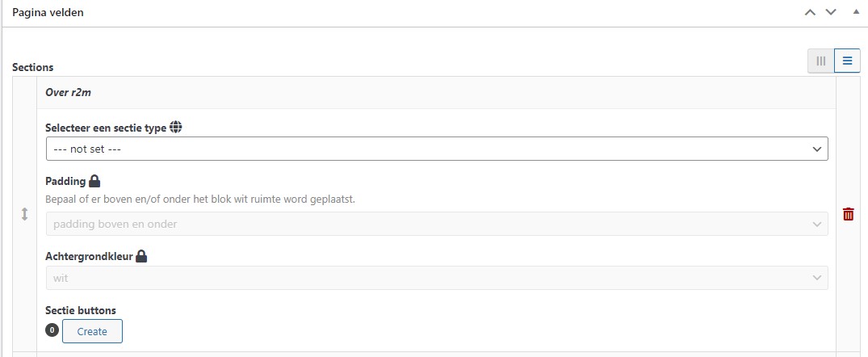
Task: Switch to row list layout icon
Action: pos(847,61)
